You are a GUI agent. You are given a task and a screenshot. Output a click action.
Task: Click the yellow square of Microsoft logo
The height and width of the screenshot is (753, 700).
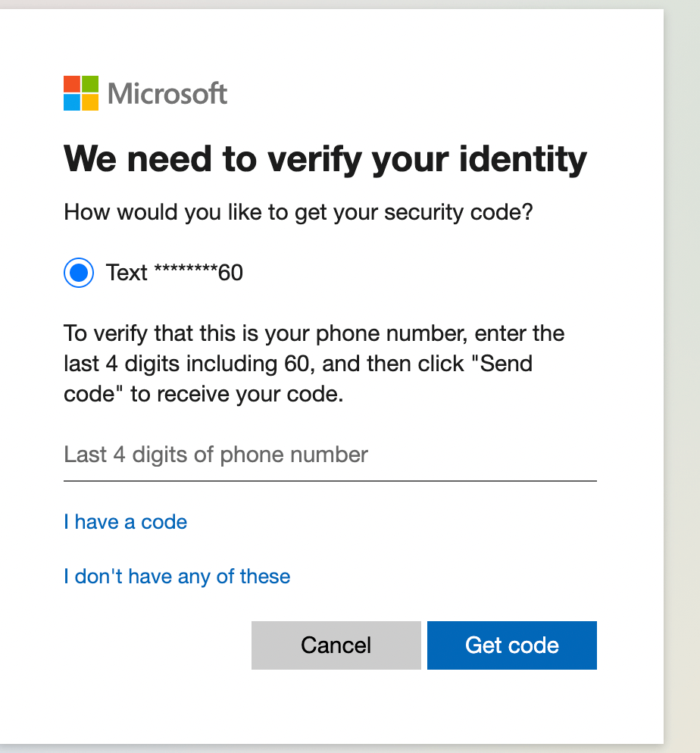coord(90,102)
